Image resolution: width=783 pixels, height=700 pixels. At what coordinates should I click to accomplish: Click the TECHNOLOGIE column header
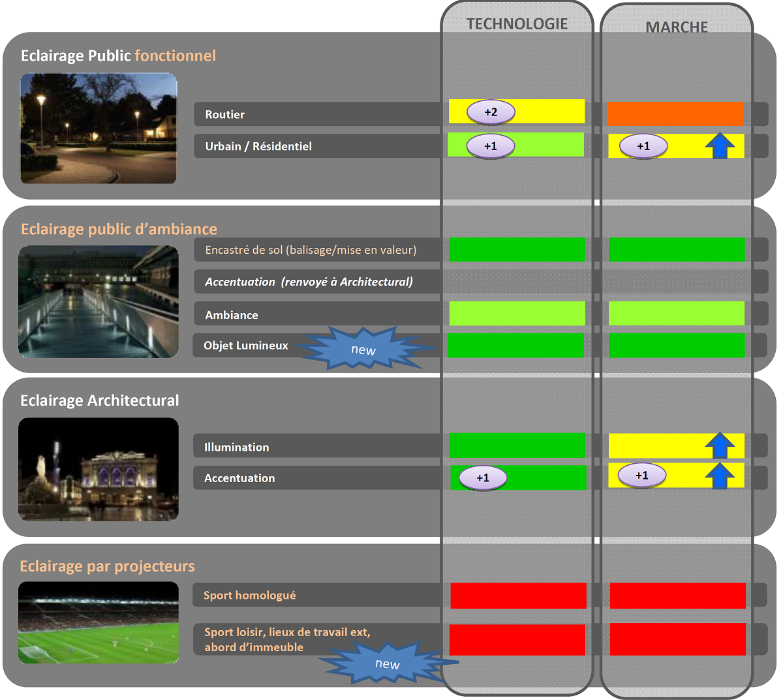(517, 23)
